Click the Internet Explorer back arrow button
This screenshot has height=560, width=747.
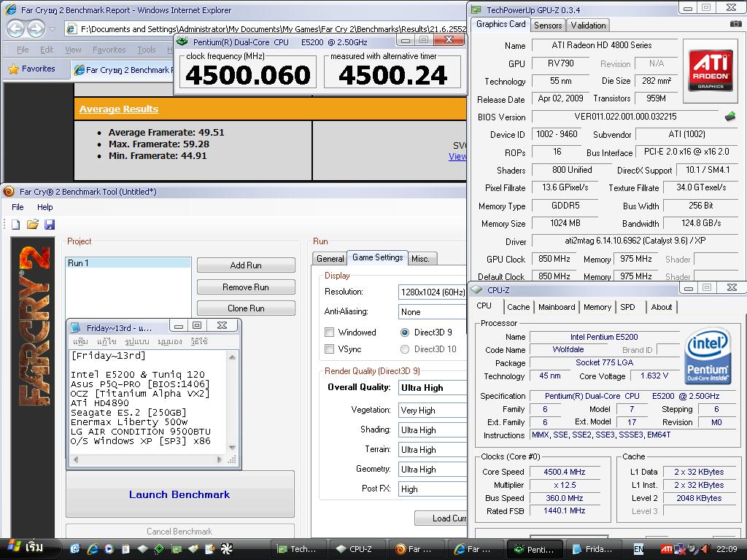point(15,29)
